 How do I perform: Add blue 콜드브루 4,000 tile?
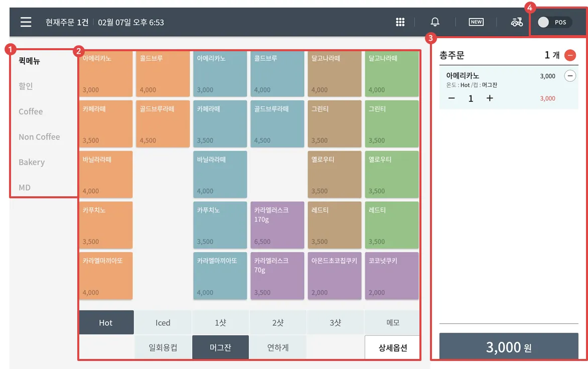pos(277,74)
